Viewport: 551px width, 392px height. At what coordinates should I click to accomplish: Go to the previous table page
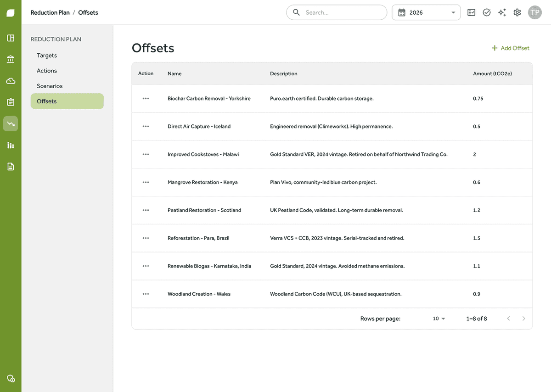point(508,319)
